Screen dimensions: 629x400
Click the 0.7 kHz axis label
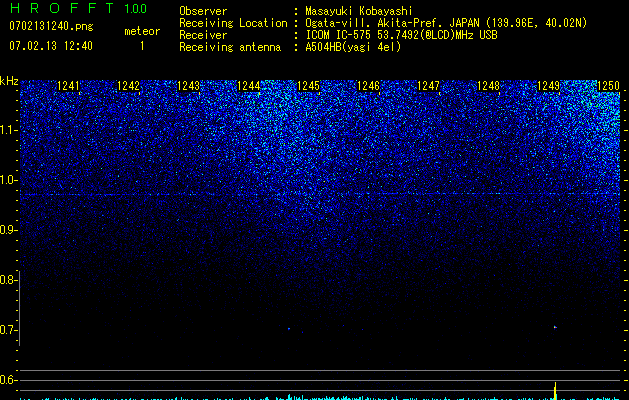8,330
